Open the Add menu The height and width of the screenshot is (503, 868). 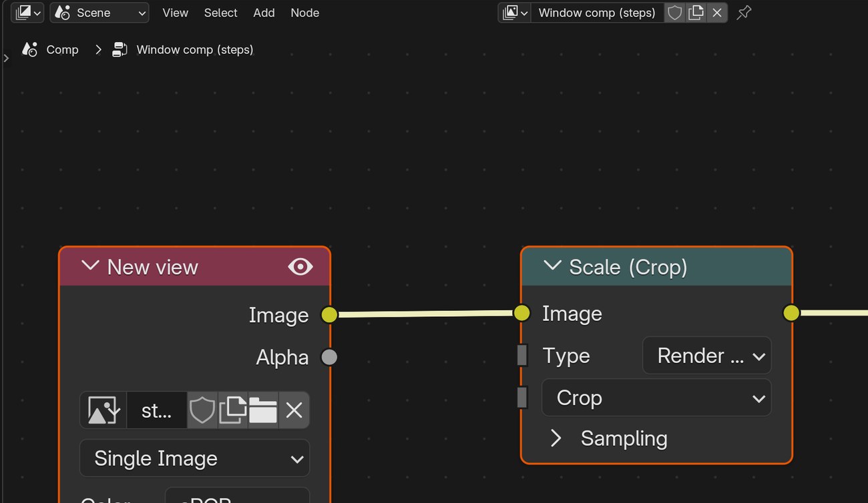click(264, 13)
